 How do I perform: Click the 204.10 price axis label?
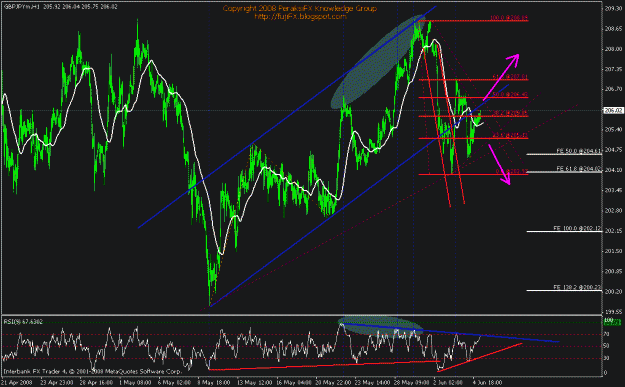(x=613, y=170)
